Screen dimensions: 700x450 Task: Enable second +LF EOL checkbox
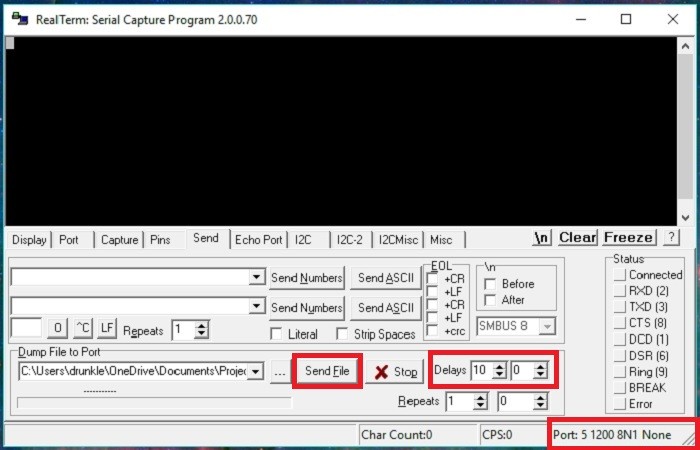432,318
